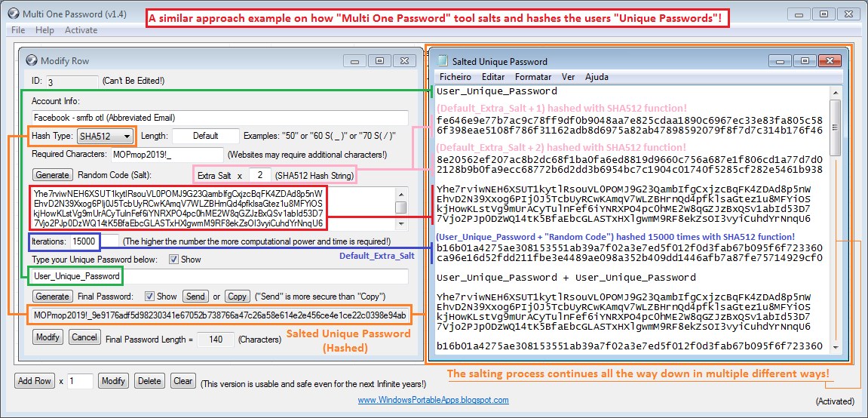Click Modify button in bottom toolbar
The image size is (868, 418).
[x=113, y=381]
